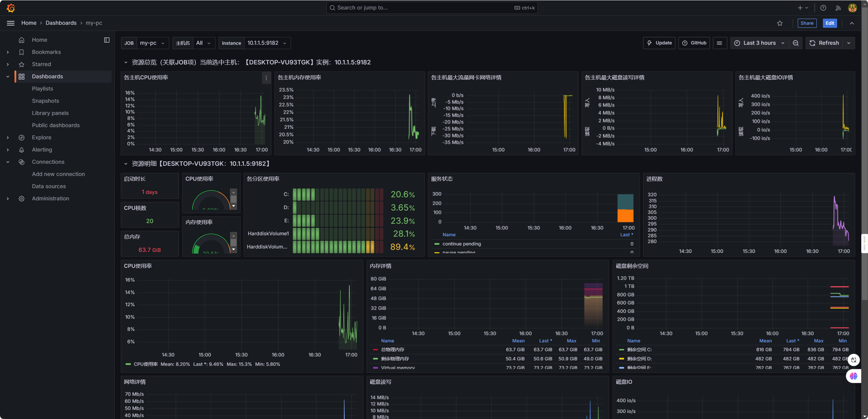Open the CPU panel three-dot menu
868x419 pixels.
click(266, 78)
